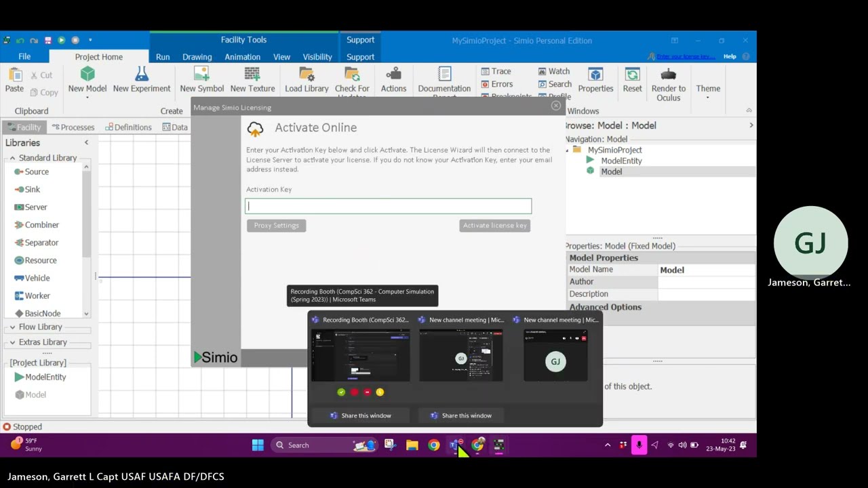868x488 pixels.
Task: Select the Definitions view tab
Action: pos(128,127)
